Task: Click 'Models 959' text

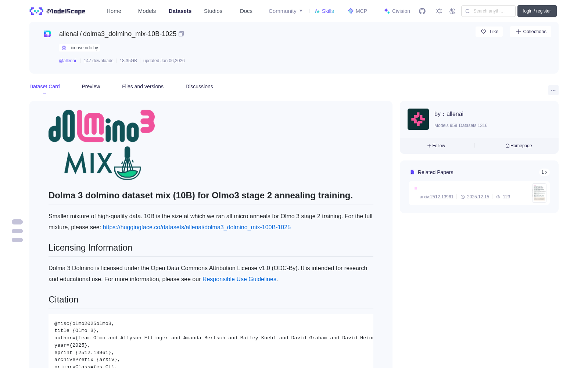Action: [446, 125]
